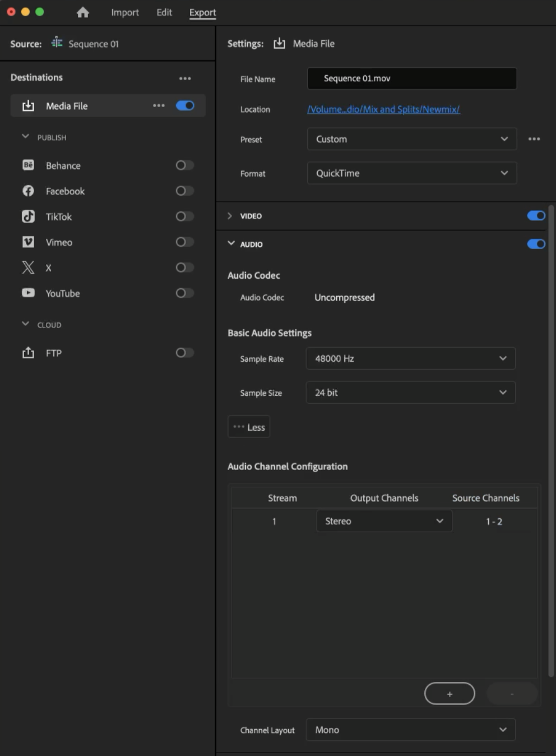Select the Media File destination row
Screen dimensions: 556x756
point(108,105)
